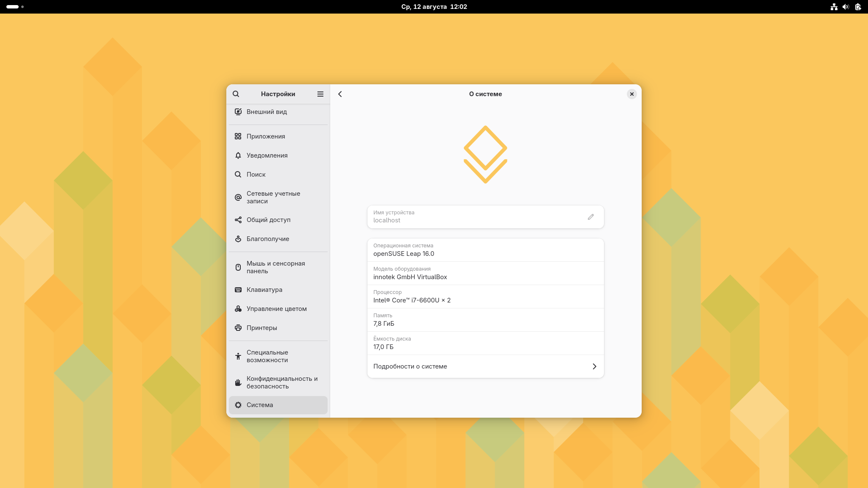Open Клавиатура settings

click(x=278, y=290)
